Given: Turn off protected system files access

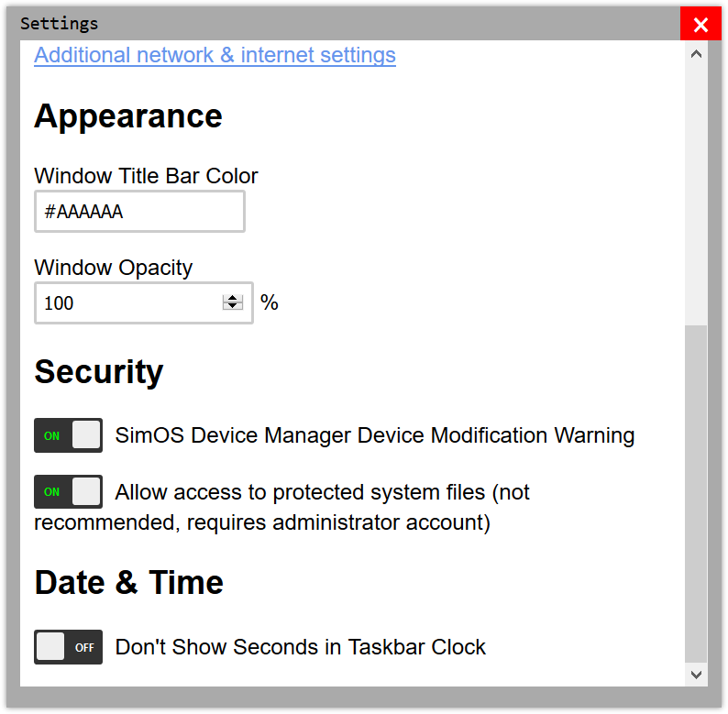Looking at the screenshot, I should click(x=68, y=492).
